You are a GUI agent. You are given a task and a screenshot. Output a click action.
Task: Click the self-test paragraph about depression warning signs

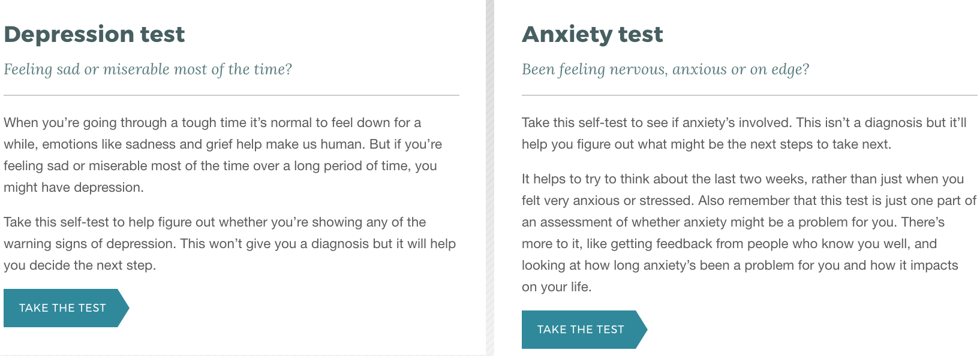point(228,243)
